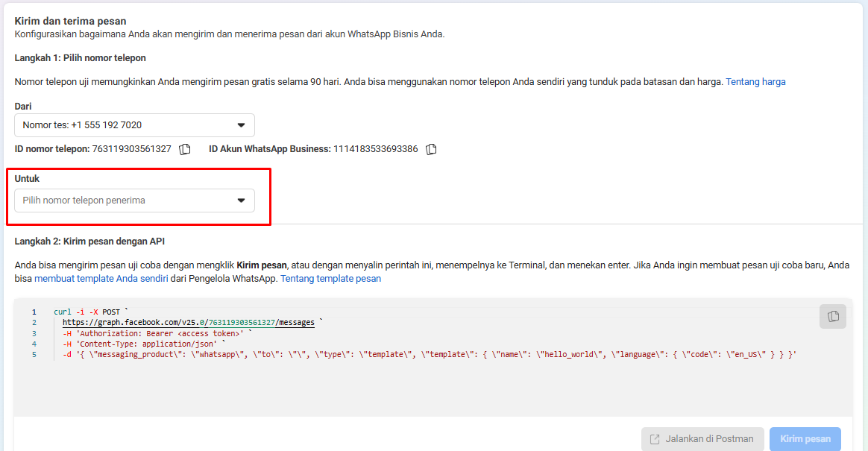Click code line 3 Authorization header
This screenshot has width=868, height=451.
pyautogui.click(x=157, y=334)
